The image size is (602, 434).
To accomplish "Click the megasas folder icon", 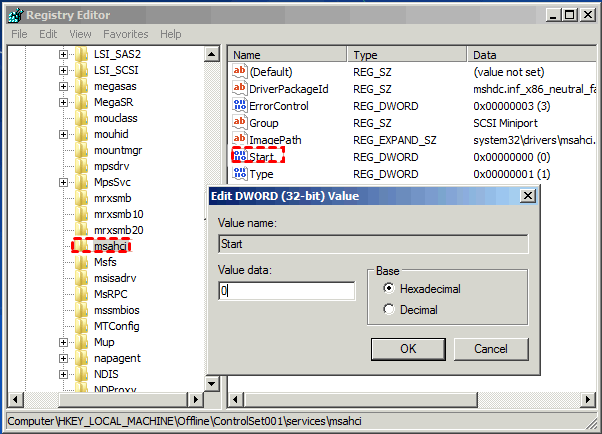I will pyautogui.click(x=81, y=86).
